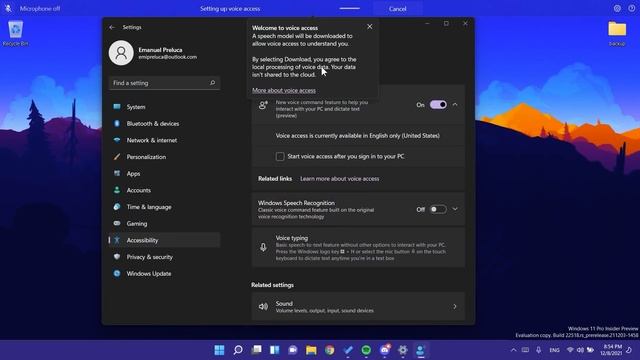The image size is (640, 360).
Task: Click the Voice typing microphone icon
Action: point(263,247)
